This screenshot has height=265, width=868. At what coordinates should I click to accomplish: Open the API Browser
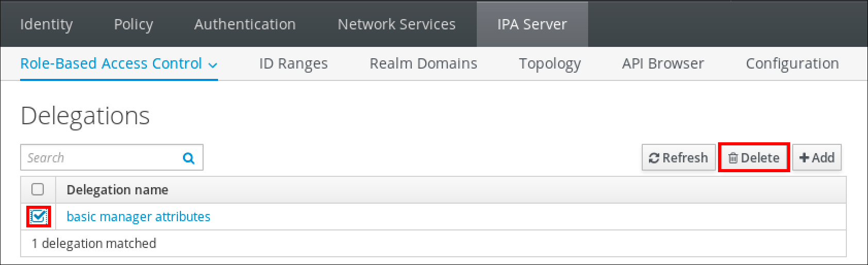point(663,64)
